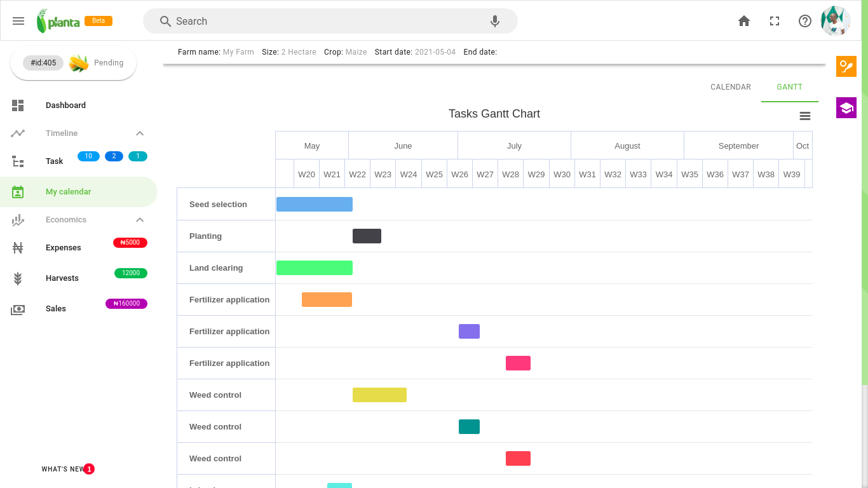The image size is (868, 488).
Task: Click the My calendar icon
Action: [18, 192]
